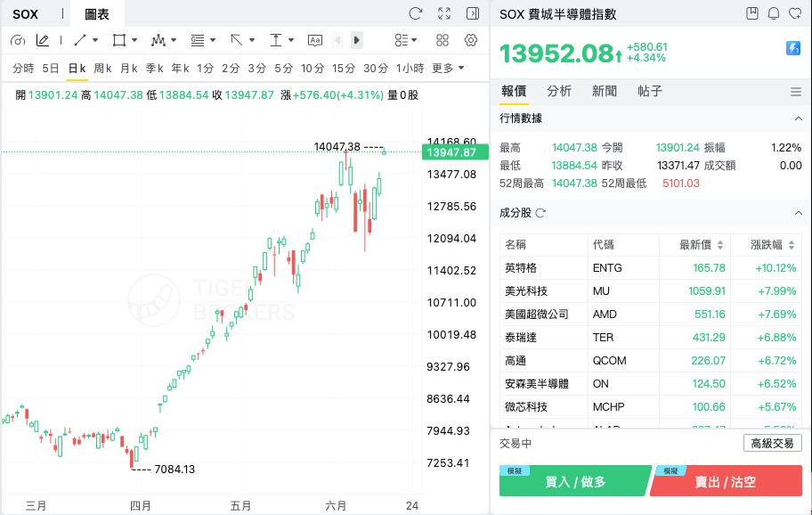812x515 pixels.
Task: Open the grid layout icon
Action: pos(443,40)
